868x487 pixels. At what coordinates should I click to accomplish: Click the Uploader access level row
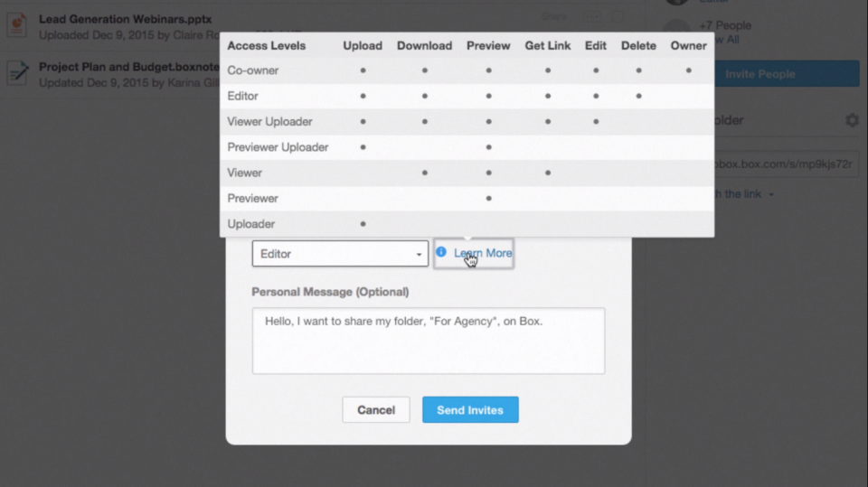coord(467,223)
